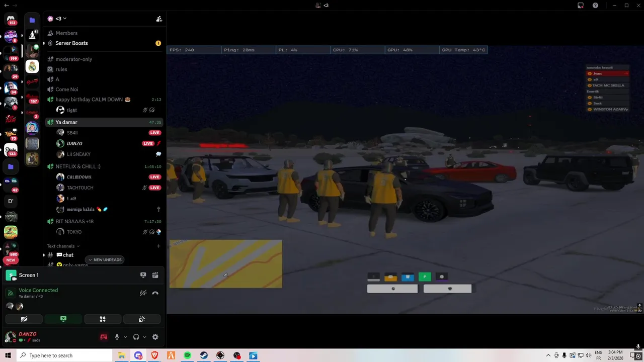Open Steam from taskbar
The height and width of the screenshot is (362, 644).
(x=204, y=355)
